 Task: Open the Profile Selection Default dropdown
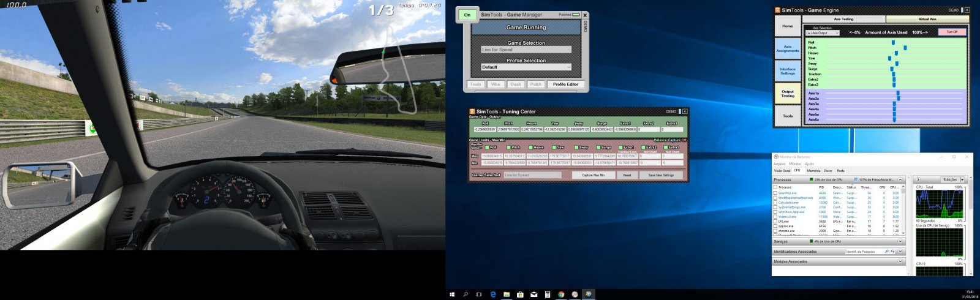pyautogui.click(x=526, y=67)
